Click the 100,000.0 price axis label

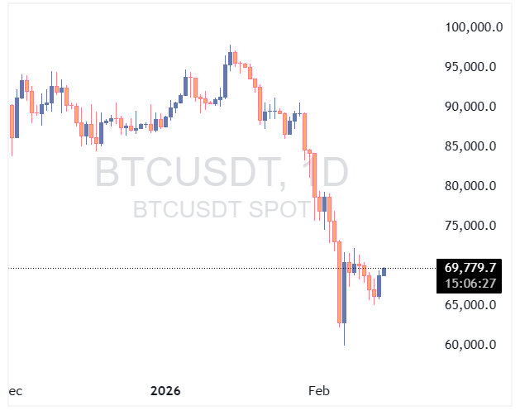(x=474, y=27)
